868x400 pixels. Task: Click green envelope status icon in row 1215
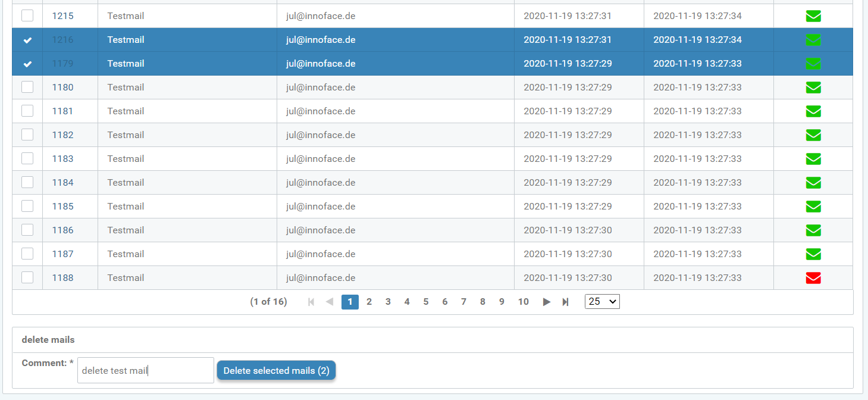[x=813, y=16]
